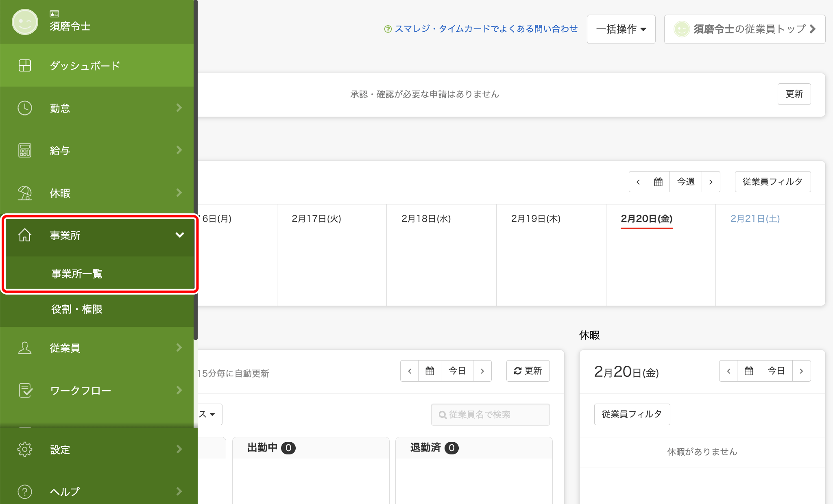Expand the 勤怠 submenu chevron
Screen dimensions: 833x504
(x=179, y=108)
